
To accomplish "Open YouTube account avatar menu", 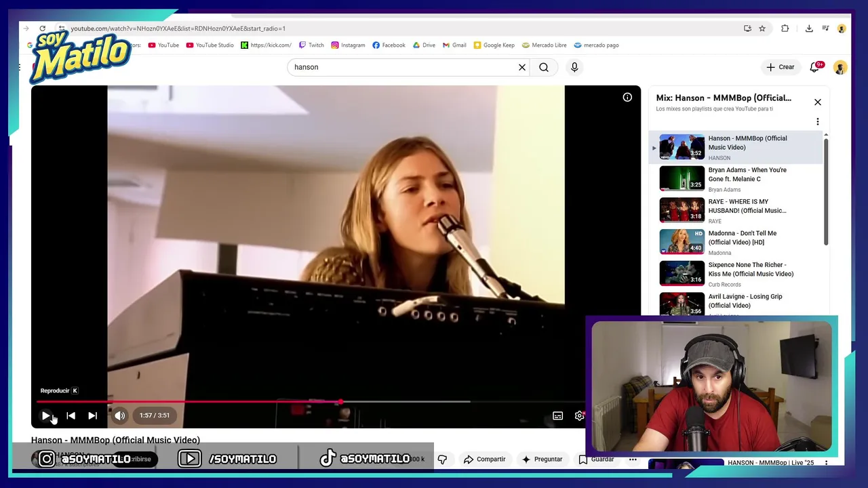I will [840, 67].
